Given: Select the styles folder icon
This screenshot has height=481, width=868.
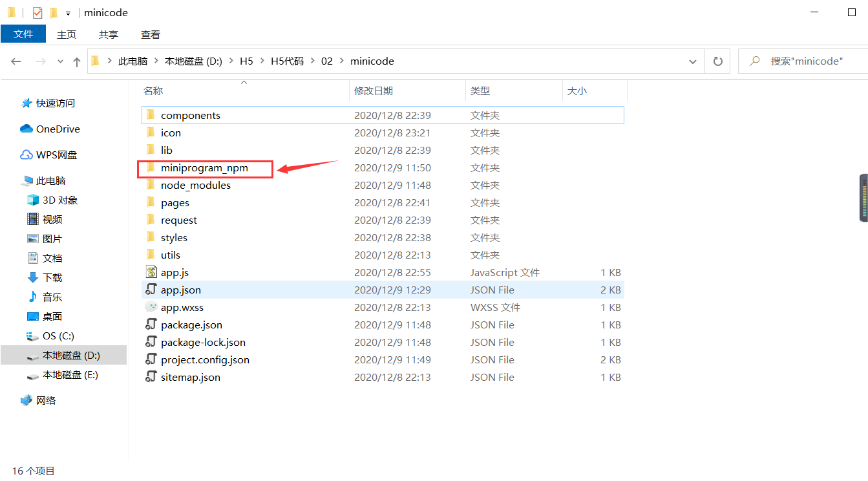Looking at the screenshot, I should click(x=151, y=237).
